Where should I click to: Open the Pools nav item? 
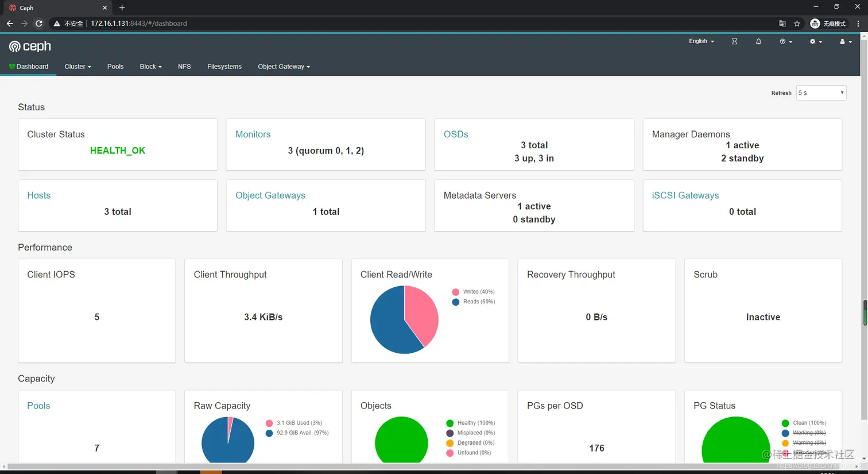(115, 67)
